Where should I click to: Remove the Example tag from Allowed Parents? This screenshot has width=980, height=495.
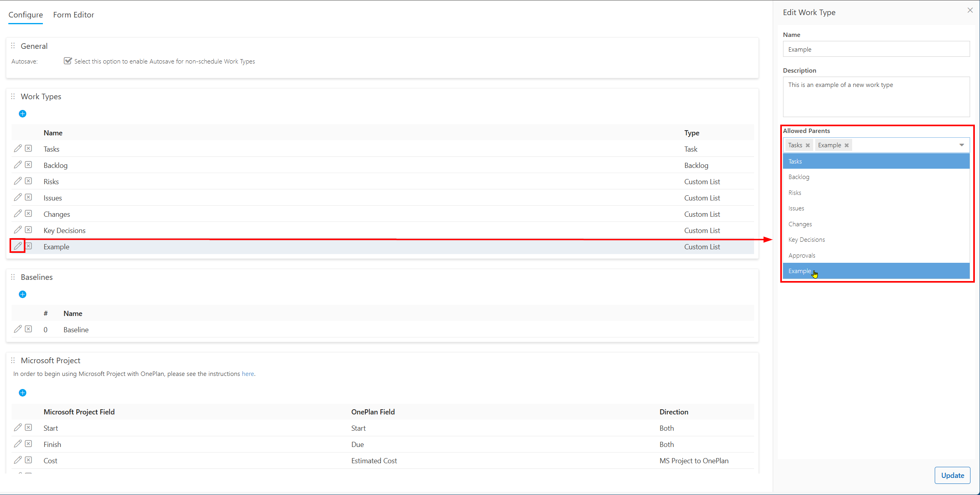(x=847, y=145)
